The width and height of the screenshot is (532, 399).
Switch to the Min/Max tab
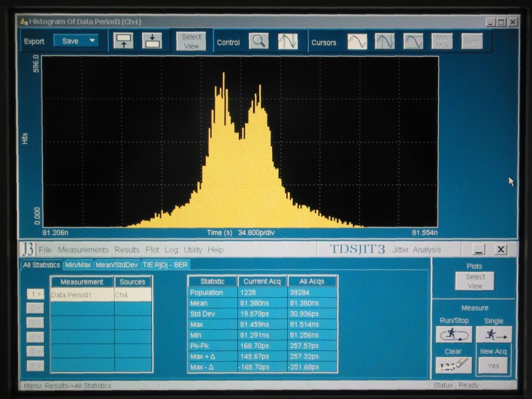tap(78, 265)
